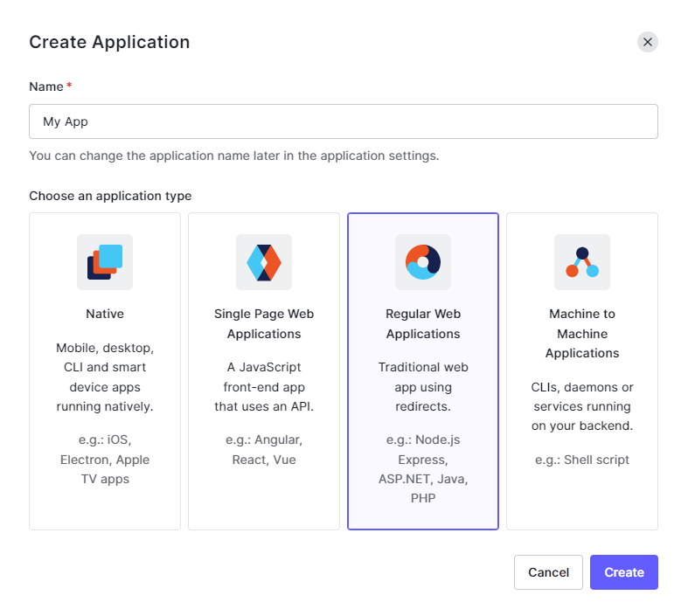Click 'CLIs, daemons or services' description

[582, 406]
